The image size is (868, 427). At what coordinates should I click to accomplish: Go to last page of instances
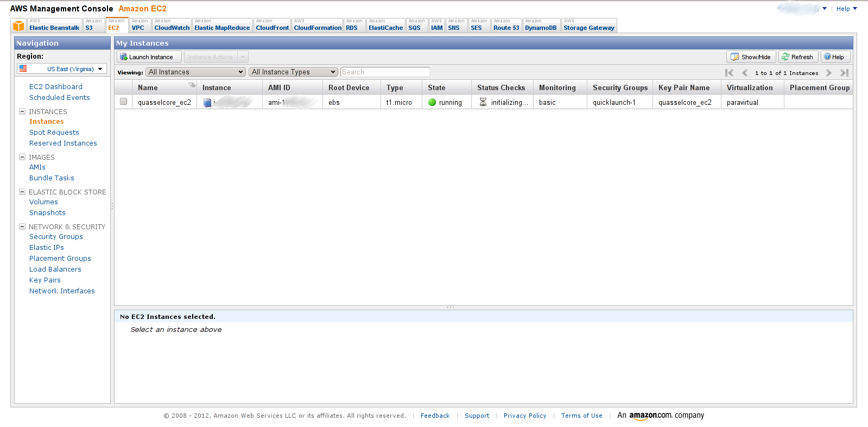point(844,73)
